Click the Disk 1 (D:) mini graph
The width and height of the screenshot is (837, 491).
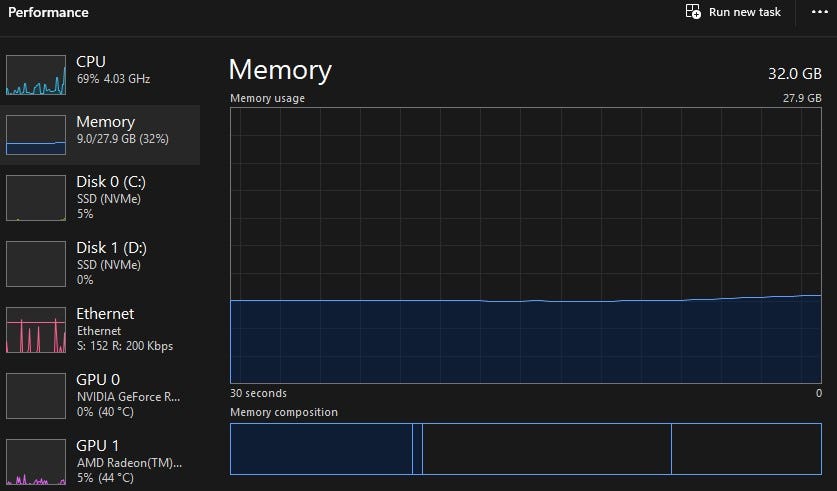coord(37,264)
